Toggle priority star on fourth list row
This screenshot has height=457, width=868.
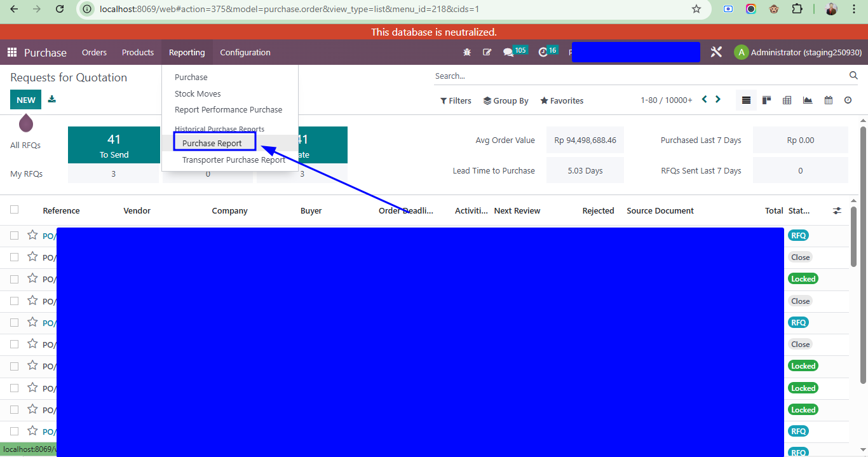(x=32, y=301)
